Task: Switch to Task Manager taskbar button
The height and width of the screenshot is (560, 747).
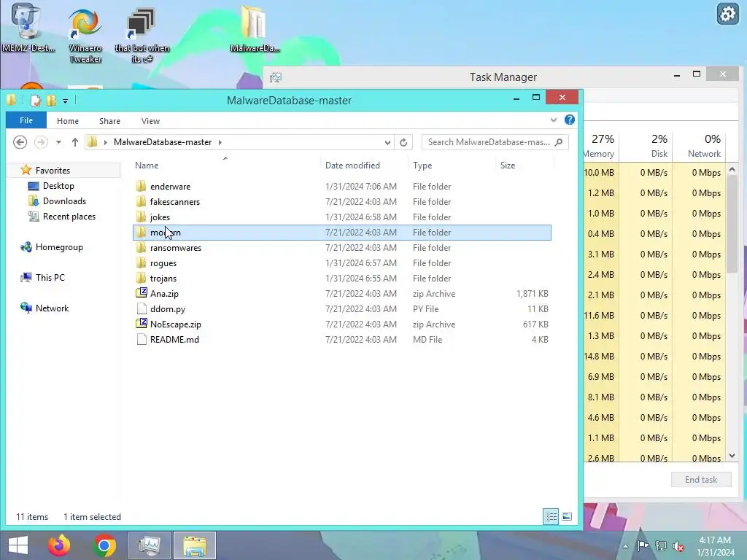Action: click(149, 545)
